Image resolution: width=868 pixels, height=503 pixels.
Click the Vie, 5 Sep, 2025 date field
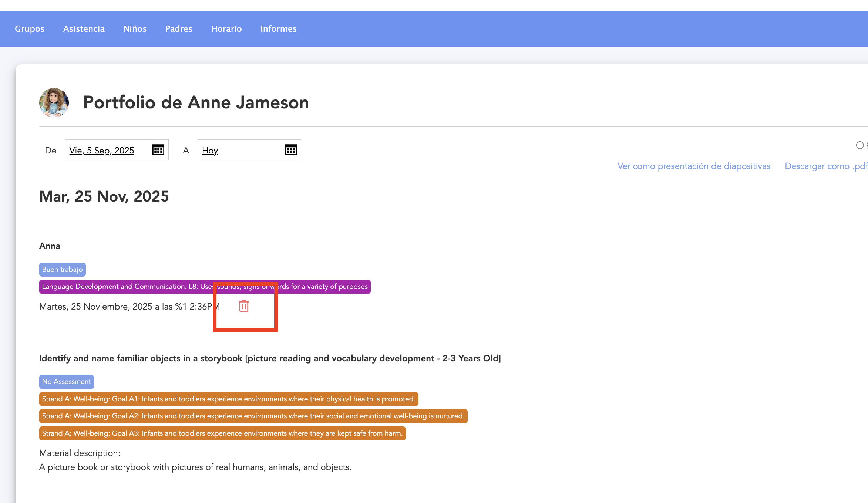(102, 151)
